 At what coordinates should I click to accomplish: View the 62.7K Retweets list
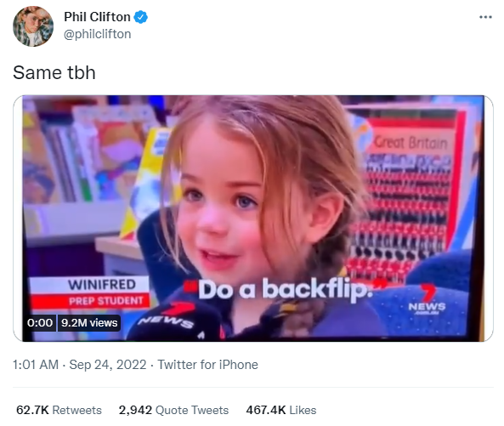[59, 410]
